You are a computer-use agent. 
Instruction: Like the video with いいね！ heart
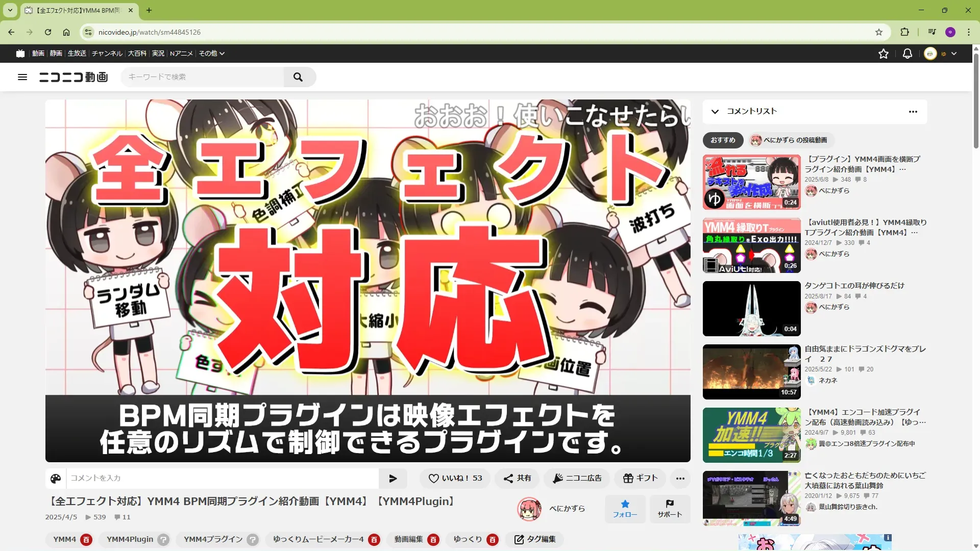click(455, 478)
